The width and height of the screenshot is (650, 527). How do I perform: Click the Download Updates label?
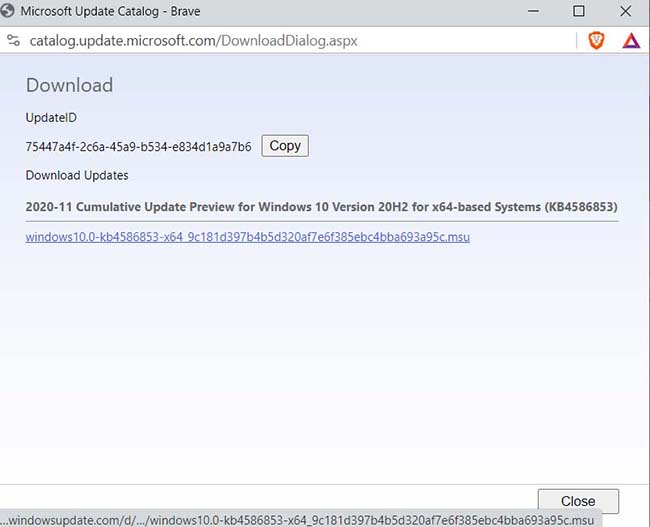[x=77, y=175]
